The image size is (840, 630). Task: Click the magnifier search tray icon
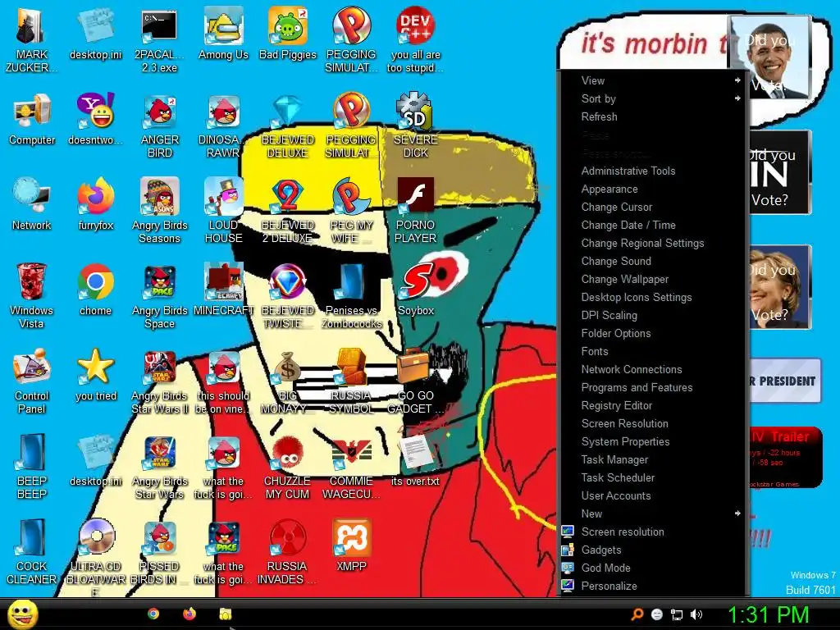tap(637, 614)
